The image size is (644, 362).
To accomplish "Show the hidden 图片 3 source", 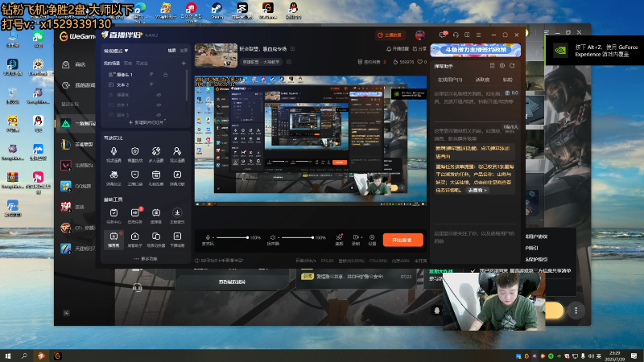I will pyautogui.click(x=159, y=115).
